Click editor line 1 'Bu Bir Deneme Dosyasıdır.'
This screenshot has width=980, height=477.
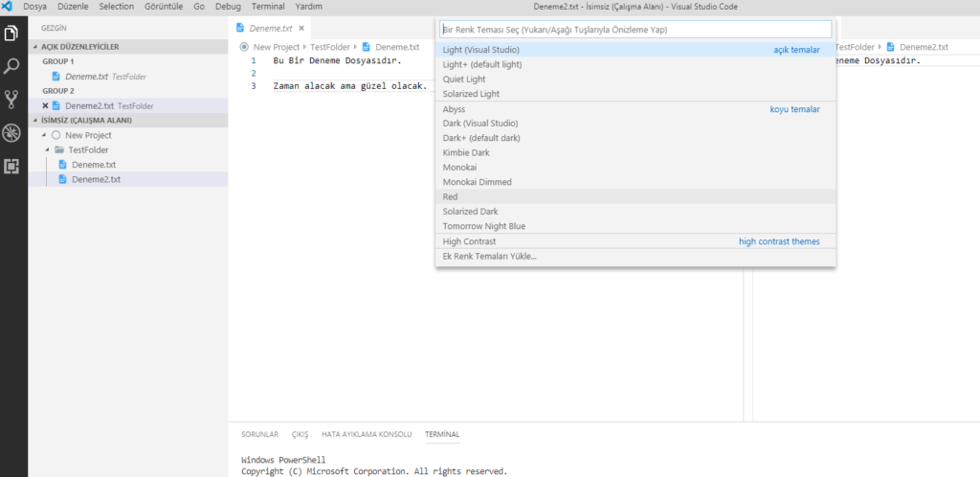(338, 60)
